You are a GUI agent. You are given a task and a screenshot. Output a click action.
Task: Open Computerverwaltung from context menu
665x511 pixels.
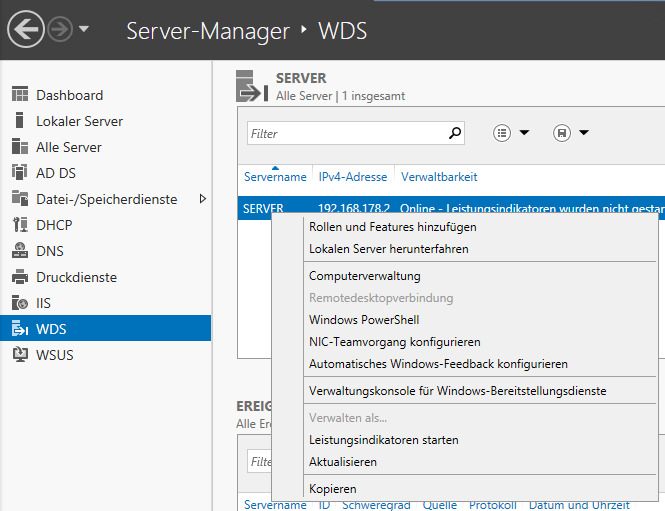pos(365,276)
